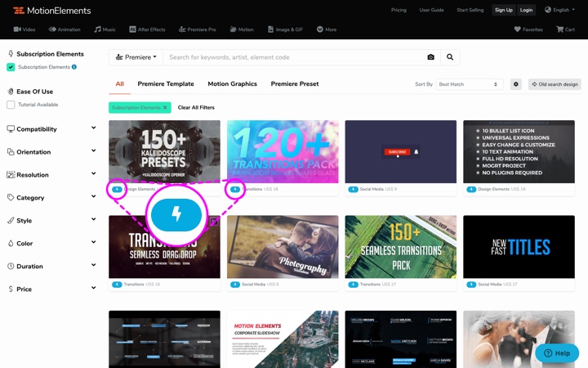
Task: Switch to the Premiere Preset tab
Action: [295, 83]
